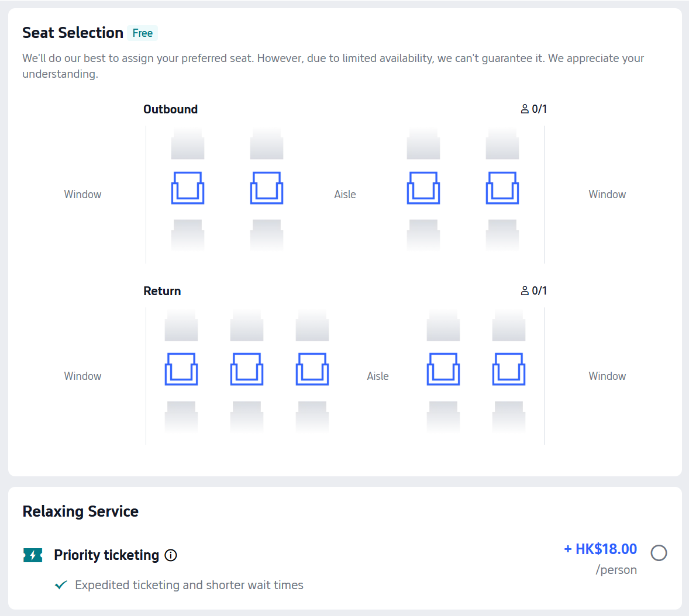Viewport: 689px width, 616px height.
Task: Open the Priority ticketing info icon
Action: click(171, 555)
